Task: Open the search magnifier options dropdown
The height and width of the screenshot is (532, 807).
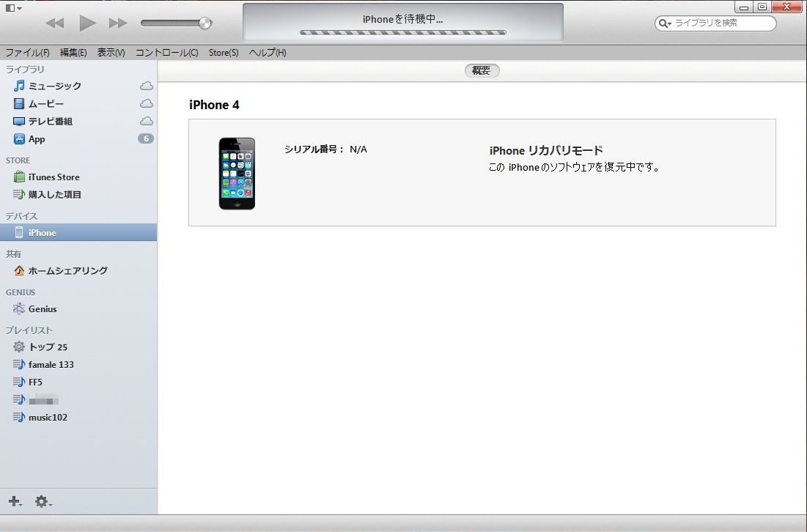Action: [666, 23]
